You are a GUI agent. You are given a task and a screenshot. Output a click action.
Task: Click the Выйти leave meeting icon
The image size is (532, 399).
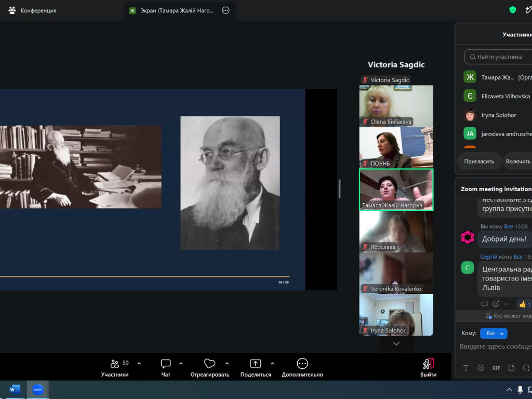[429, 364]
